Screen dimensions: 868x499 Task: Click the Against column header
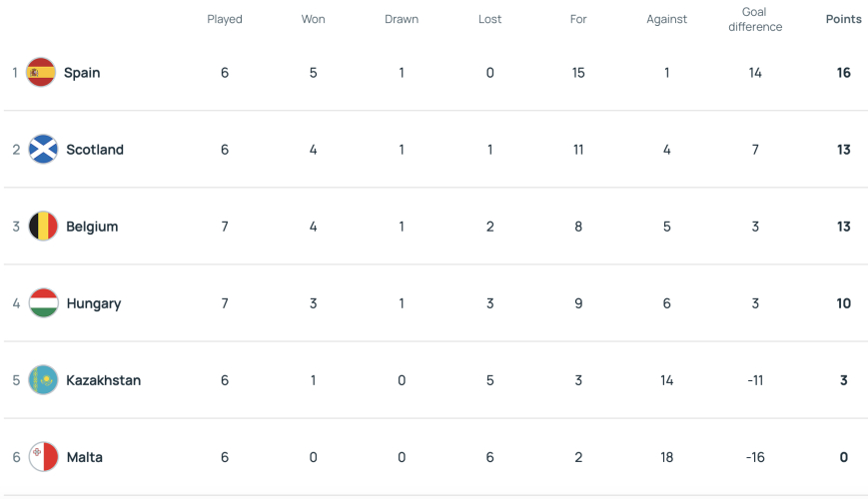tap(667, 19)
